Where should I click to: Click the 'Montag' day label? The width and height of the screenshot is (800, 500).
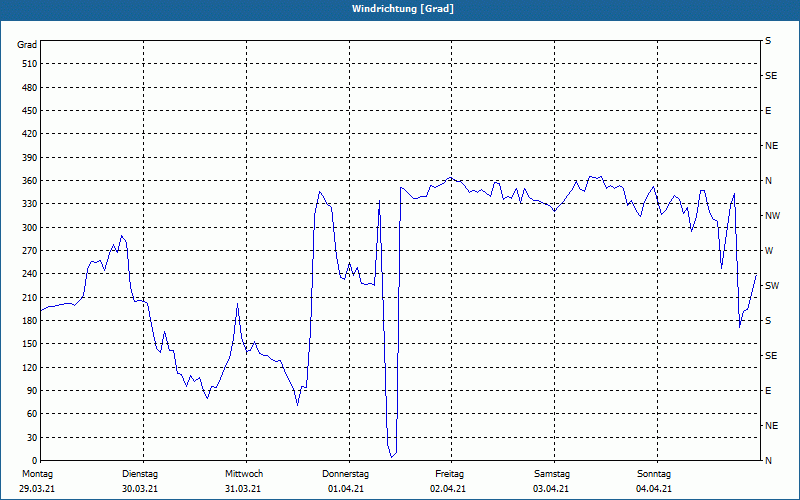37,474
